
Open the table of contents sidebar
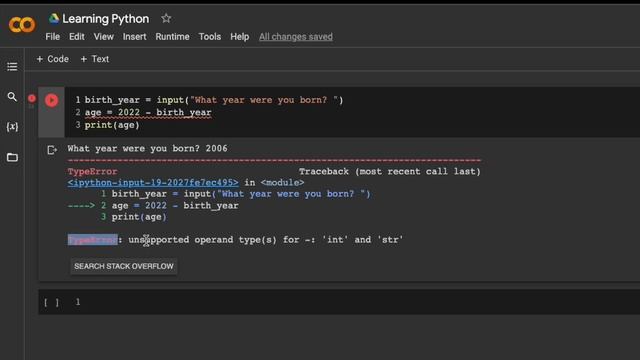coord(12,67)
